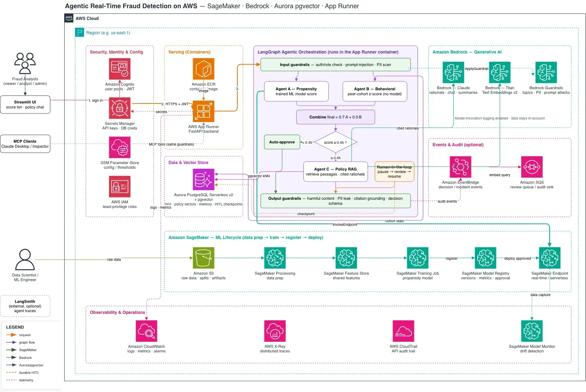Click the AWS Cloud logo

click(69, 18)
